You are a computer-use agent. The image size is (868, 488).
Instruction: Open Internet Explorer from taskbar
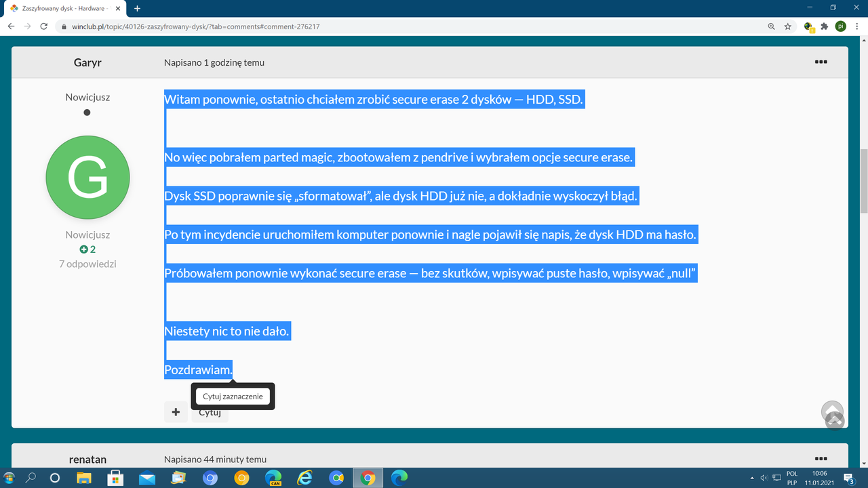click(304, 478)
